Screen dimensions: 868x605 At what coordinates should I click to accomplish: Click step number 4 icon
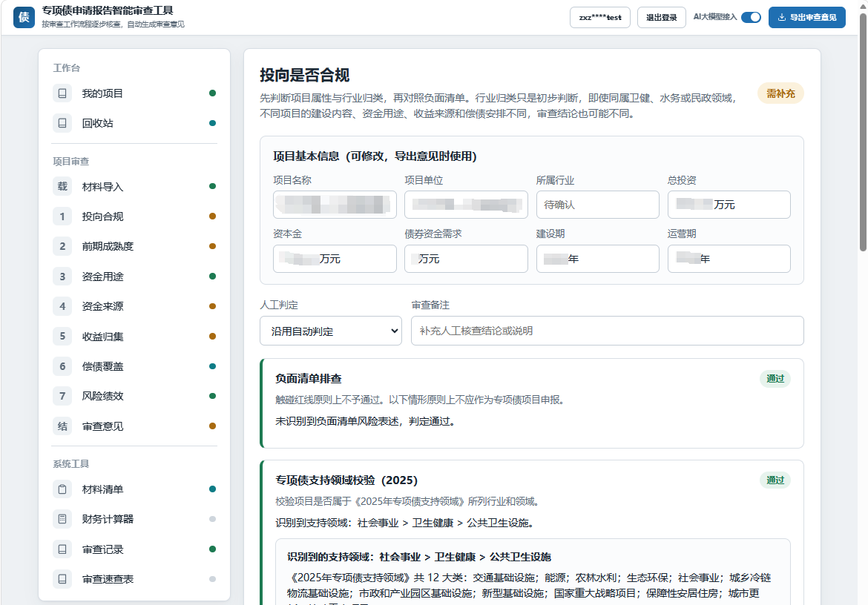62,305
